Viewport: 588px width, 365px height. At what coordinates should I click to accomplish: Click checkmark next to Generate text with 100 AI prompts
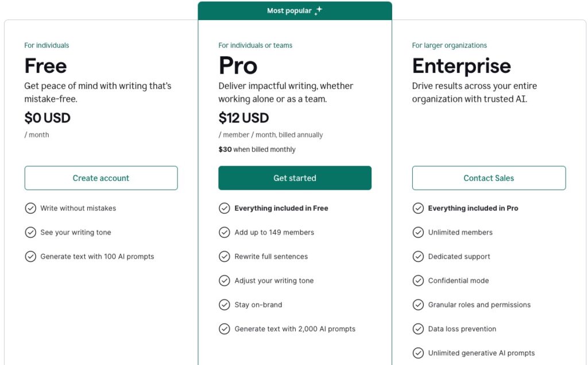point(30,256)
